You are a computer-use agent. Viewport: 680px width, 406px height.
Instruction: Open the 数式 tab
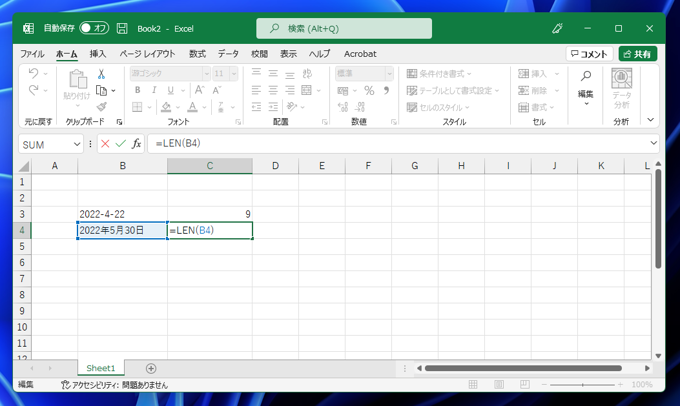click(197, 54)
